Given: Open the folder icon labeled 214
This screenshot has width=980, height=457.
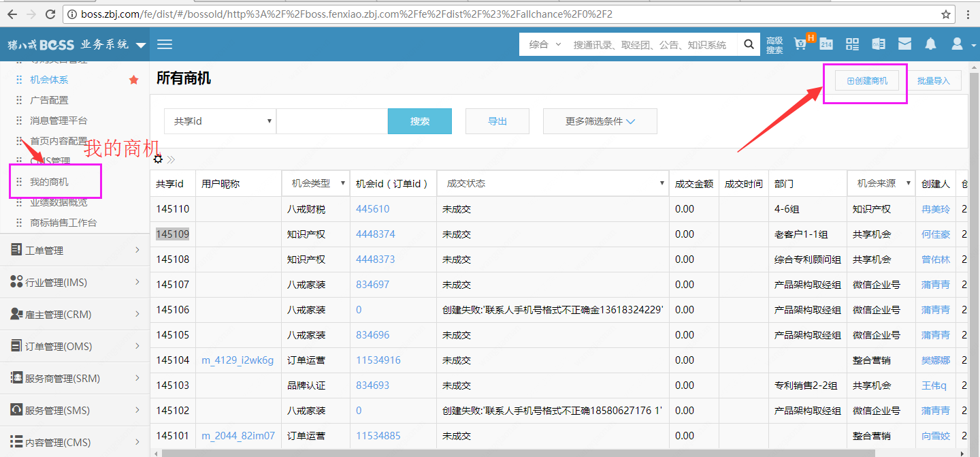Looking at the screenshot, I should 826,44.
